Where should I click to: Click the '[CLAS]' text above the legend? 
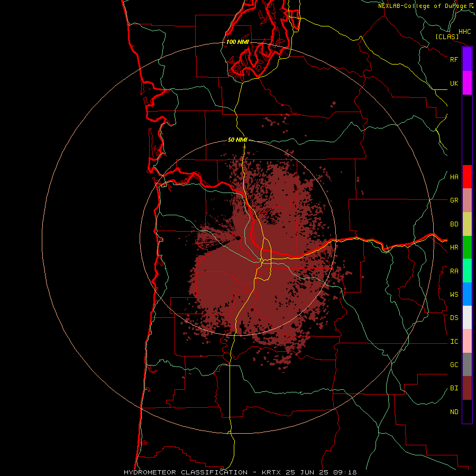pyautogui.click(x=447, y=37)
